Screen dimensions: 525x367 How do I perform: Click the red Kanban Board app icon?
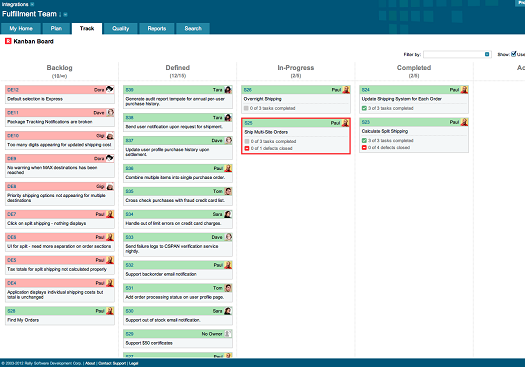click(x=8, y=41)
